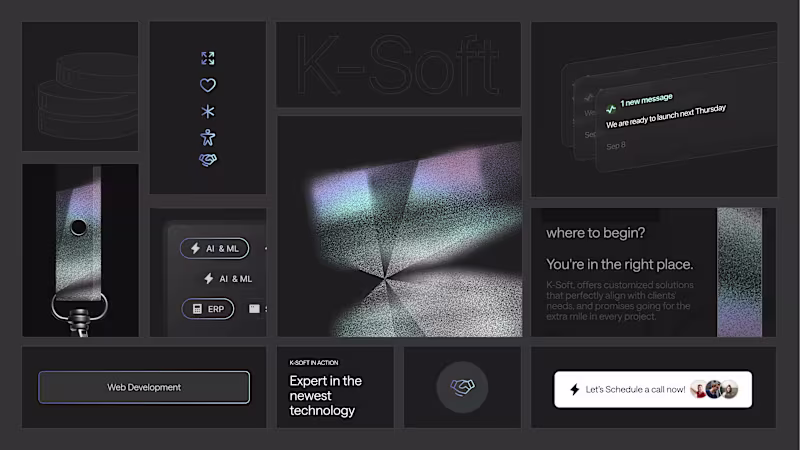
Task: Click the K-Soft description paragraph
Action: (620, 301)
